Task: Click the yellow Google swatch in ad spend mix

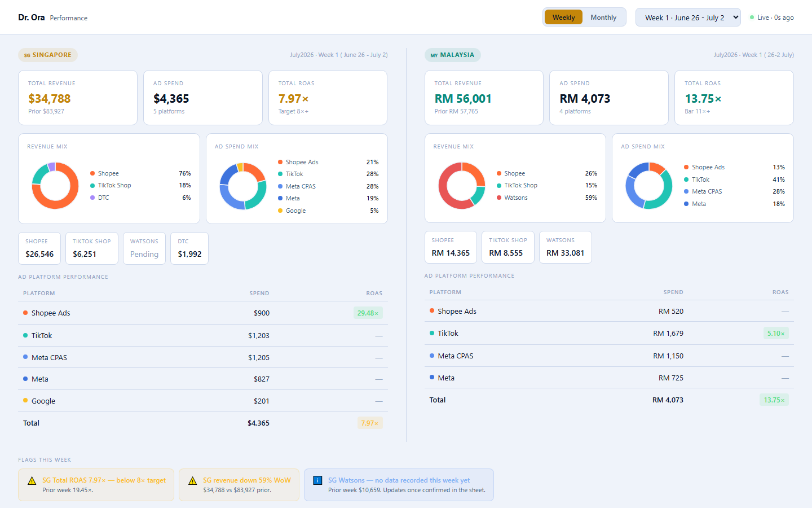Action: tap(280, 211)
